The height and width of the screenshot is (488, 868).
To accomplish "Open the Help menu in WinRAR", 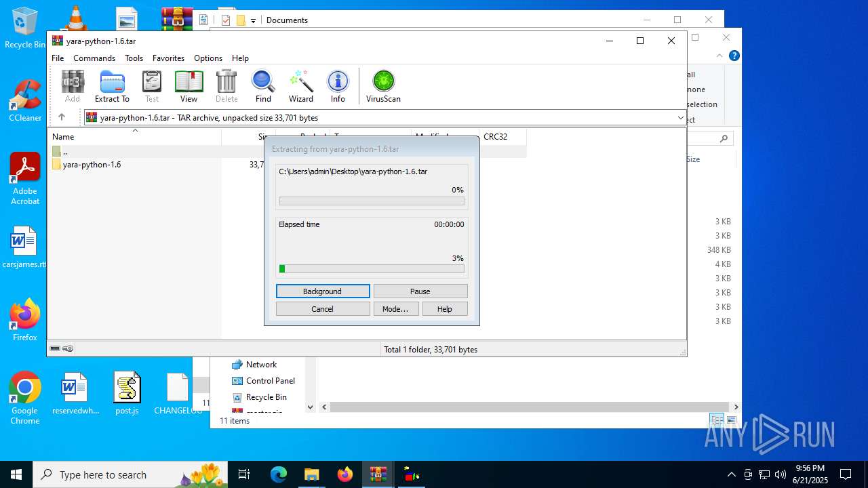I will click(x=240, y=58).
